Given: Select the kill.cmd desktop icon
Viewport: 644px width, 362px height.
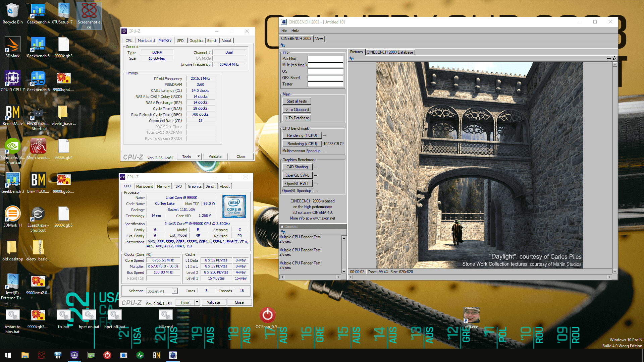Looking at the screenshot, I should point(165,319).
